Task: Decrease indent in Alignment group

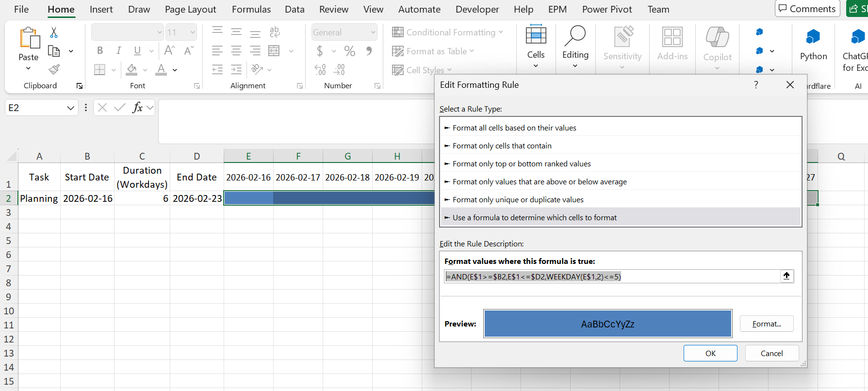Action: pos(217,69)
